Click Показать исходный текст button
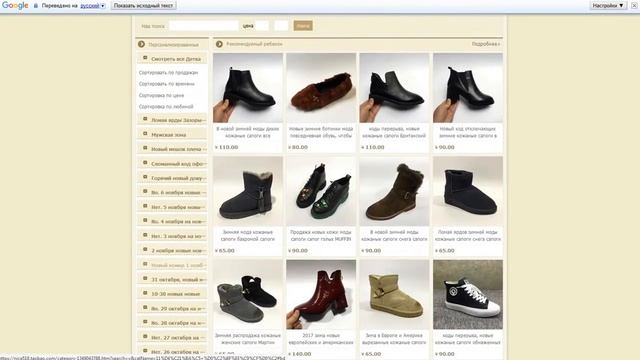Image resolution: width=640 pixels, height=360 pixels. [x=143, y=6]
